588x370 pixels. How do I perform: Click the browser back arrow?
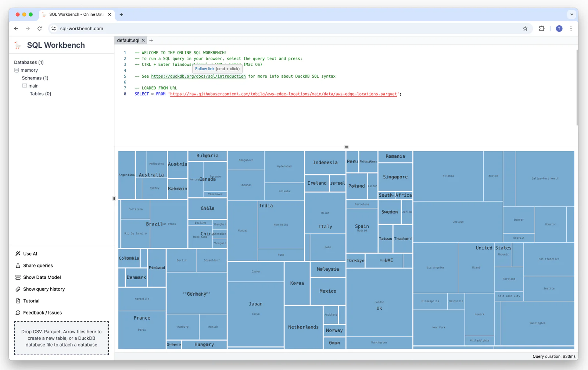tap(16, 28)
